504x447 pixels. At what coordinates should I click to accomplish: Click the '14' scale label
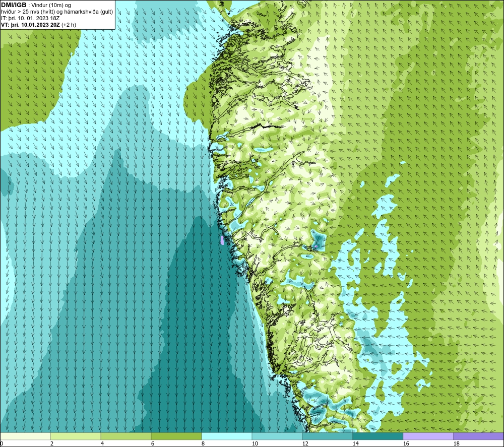355,444
